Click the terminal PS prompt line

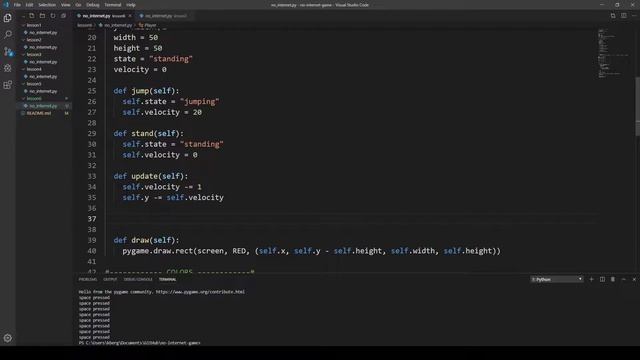click(x=140, y=343)
